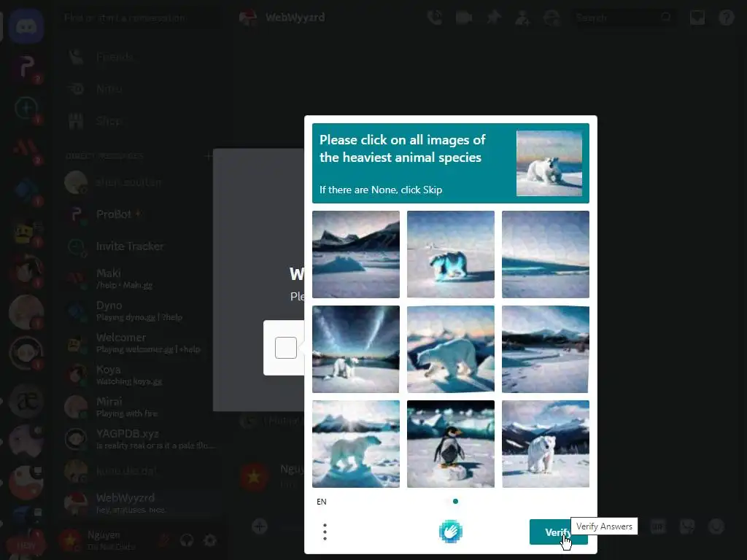Open the help question mark icon
Image resolution: width=747 pixels, height=560 pixels.
pyautogui.click(x=727, y=17)
